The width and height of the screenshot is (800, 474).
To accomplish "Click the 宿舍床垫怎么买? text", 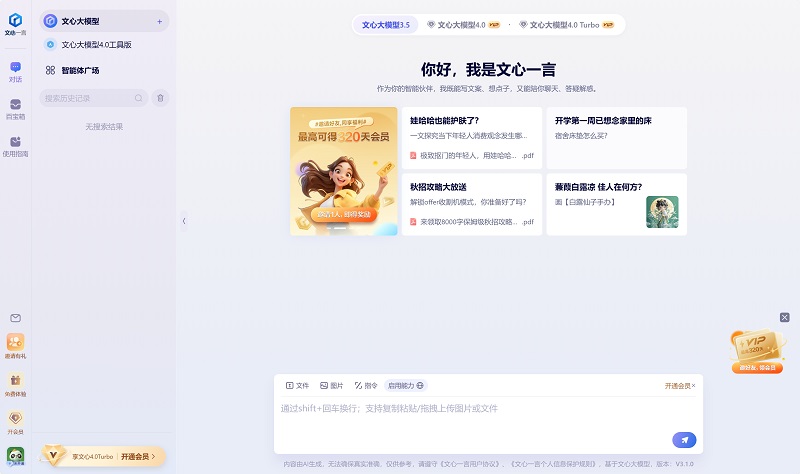I will click(x=581, y=136).
